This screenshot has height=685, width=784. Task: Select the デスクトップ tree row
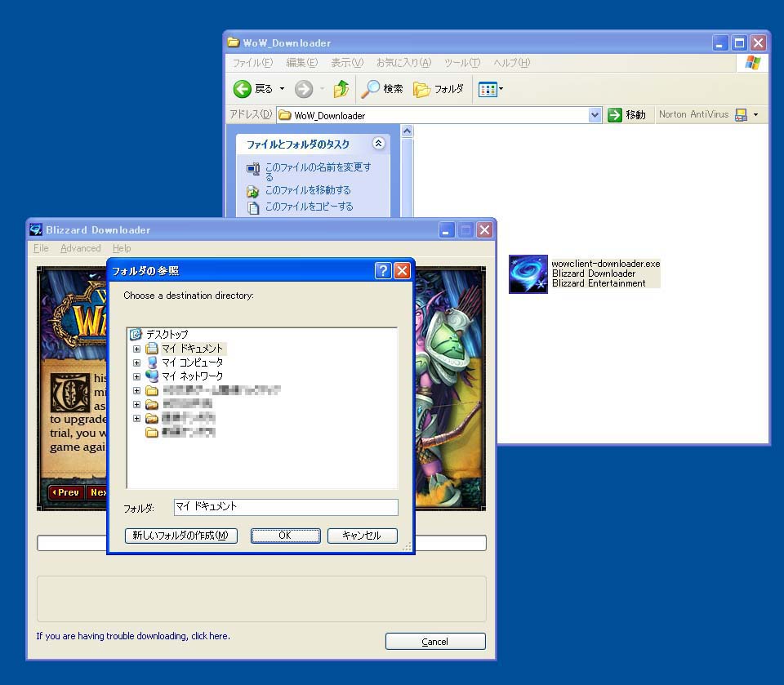tap(167, 334)
